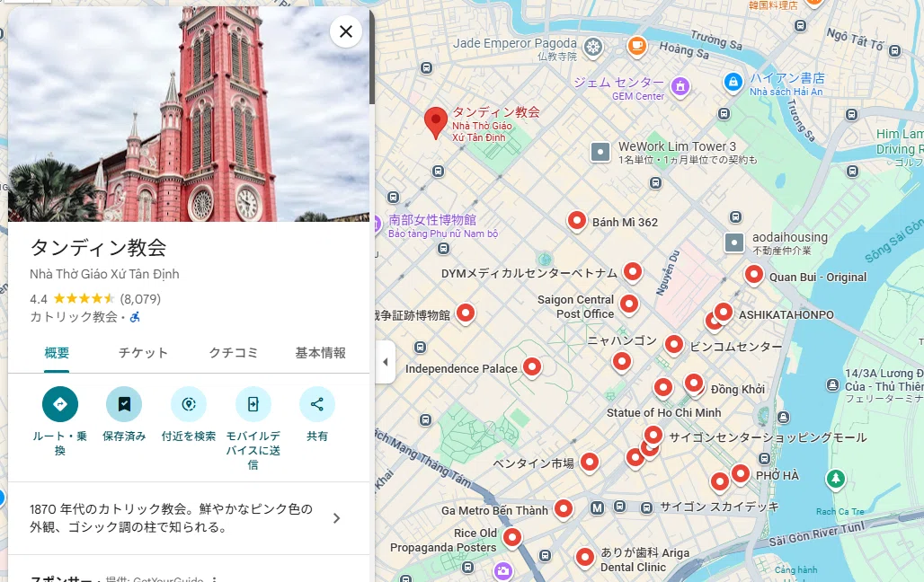Click the 保存済み saved bookmark icon

click(124, 404)
